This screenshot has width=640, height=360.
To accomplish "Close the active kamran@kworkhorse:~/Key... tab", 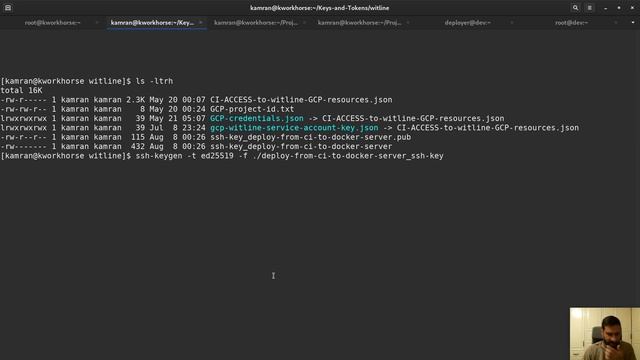I will [200, 23].
